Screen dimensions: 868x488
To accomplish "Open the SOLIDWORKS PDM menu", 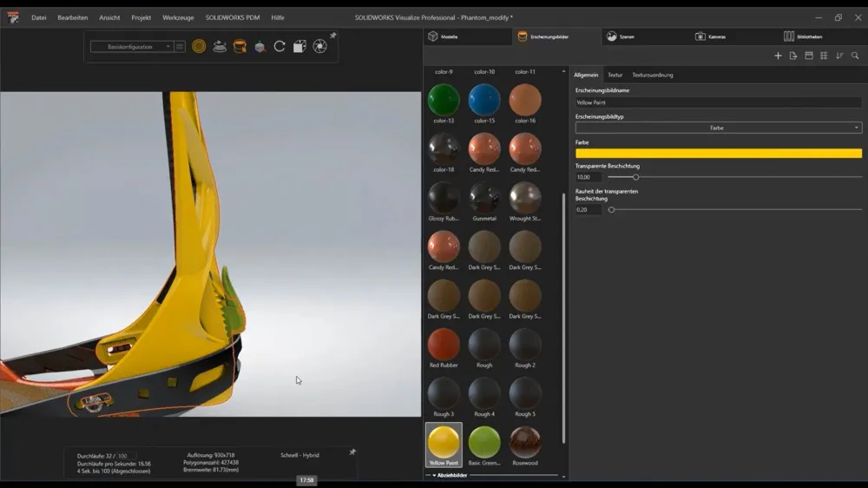I will tap(233, 17).
